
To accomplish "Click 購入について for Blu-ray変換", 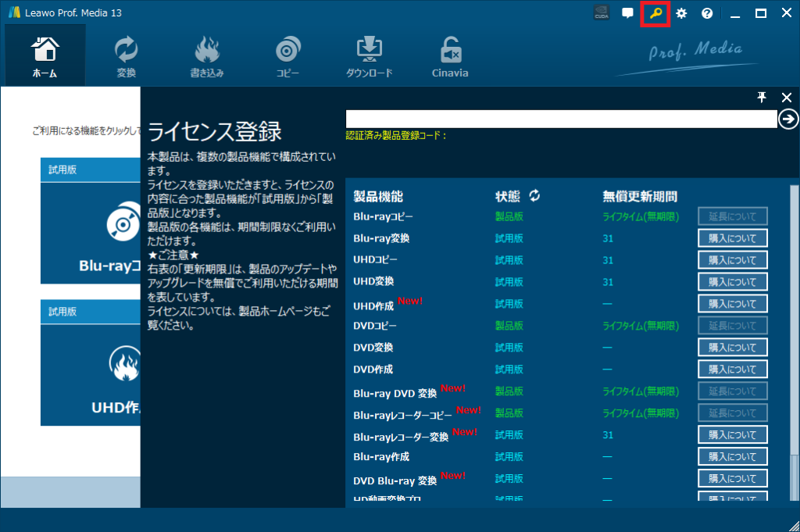I will 733,238.
